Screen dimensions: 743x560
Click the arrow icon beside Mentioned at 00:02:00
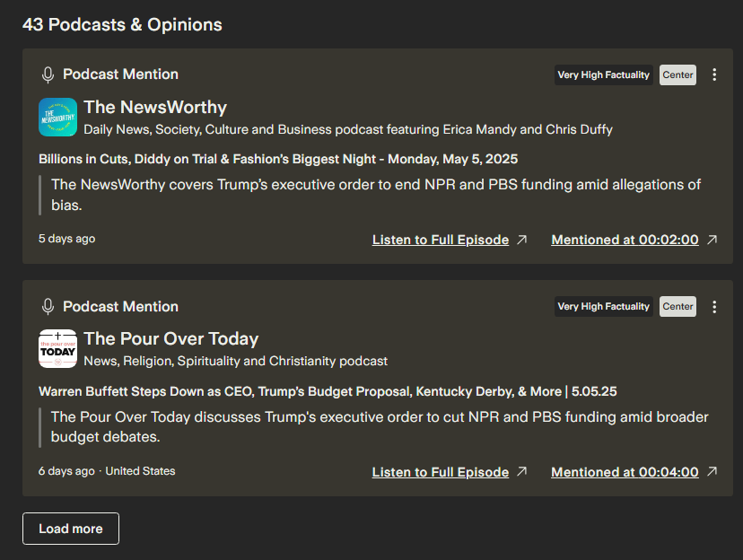712,240
